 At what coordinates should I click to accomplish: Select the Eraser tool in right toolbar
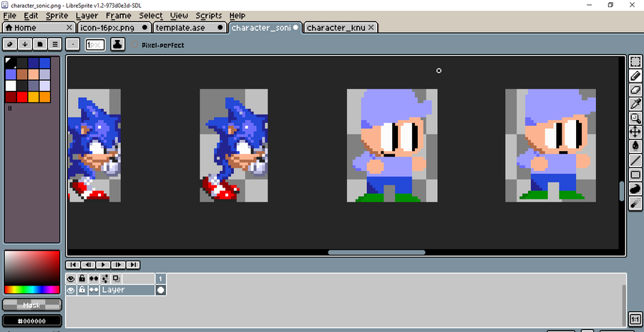(x=635, y=90)
